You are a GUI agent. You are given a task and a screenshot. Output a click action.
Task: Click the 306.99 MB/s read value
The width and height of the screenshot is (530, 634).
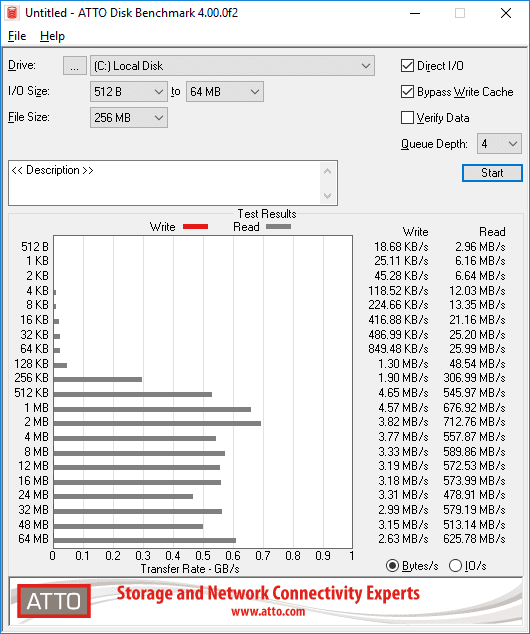(474, 378)
